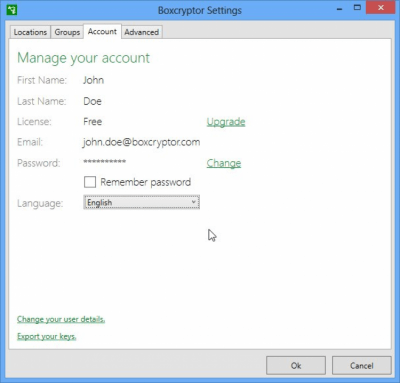The width and height of the screenshot is (400, 383).
Task: Click the Remember password label text
Action: click(146, 182)
